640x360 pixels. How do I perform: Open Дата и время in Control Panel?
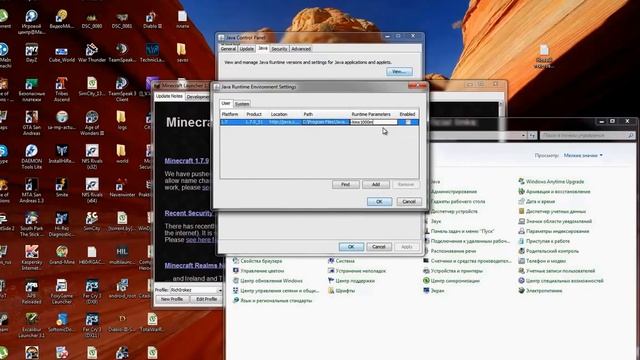[536, 201]
